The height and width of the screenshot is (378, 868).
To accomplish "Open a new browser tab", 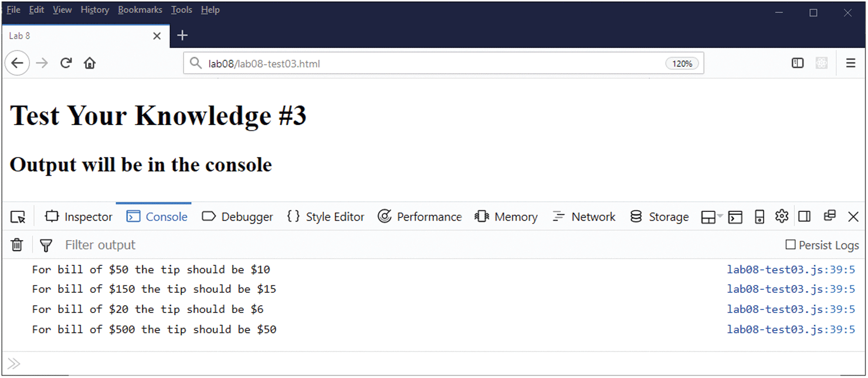I will point(182,36).
